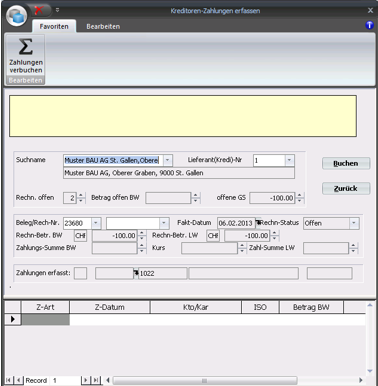The width and height of the screenshot is (378, 386).
Task: Click the Muster BAU AG address field
Action: pyautogui.click(x=179, y=173)
